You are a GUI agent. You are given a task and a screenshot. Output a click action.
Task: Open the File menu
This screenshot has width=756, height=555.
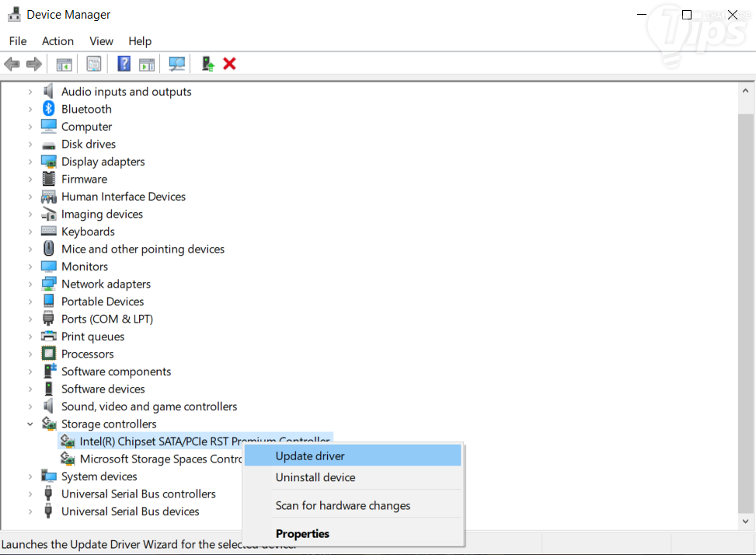click(x=18, y=41)
